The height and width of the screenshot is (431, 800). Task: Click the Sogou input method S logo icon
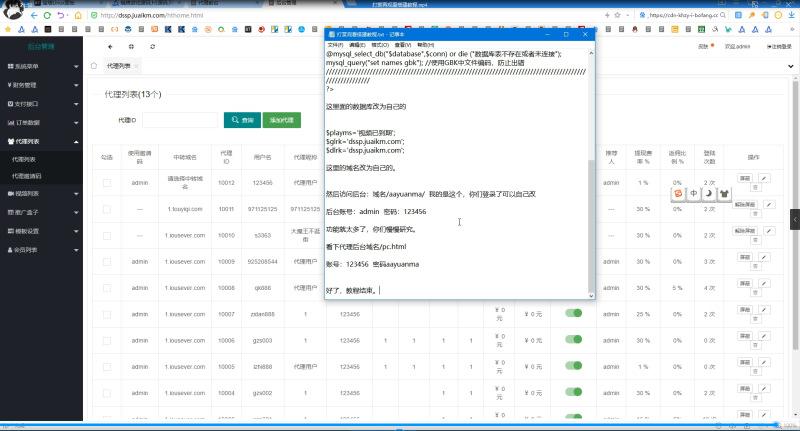[x=678, y=193]
